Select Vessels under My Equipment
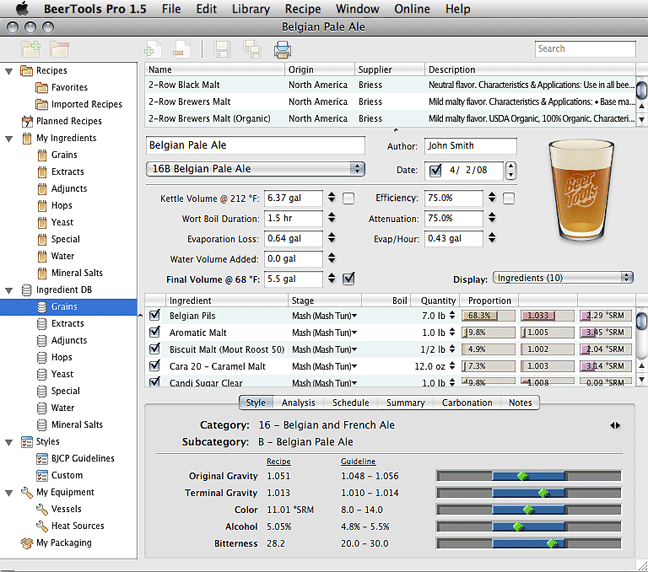The height and width of the screenshot is (572, 648). pos(66,509)
